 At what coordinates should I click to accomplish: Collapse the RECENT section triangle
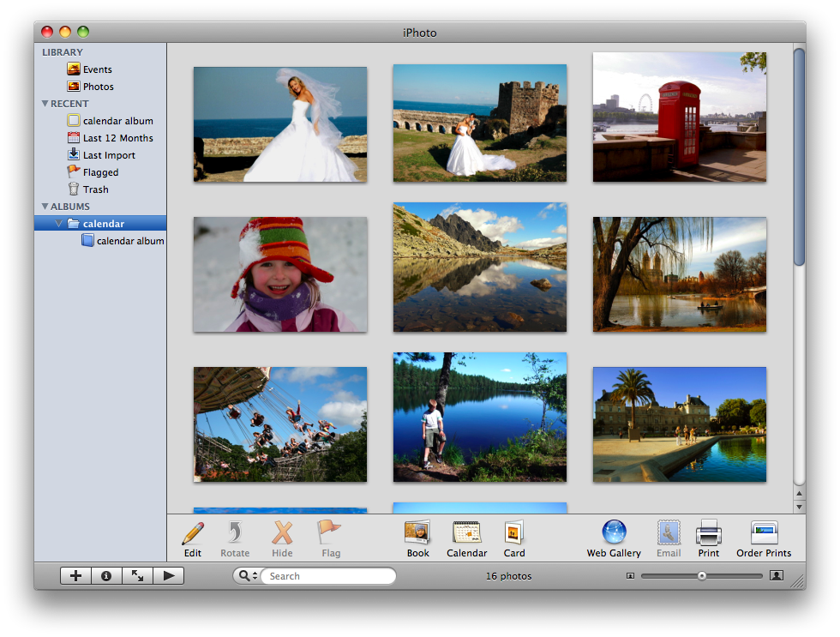coord(45,104)
